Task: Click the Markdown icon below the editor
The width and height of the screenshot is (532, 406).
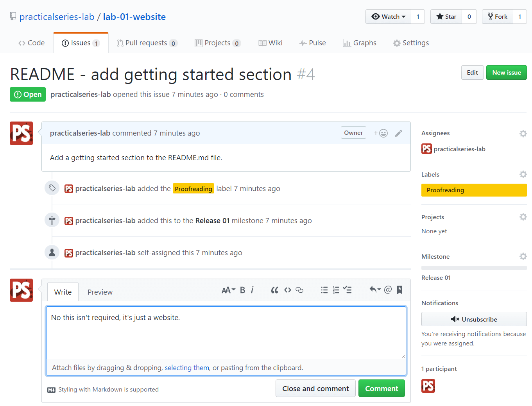Action: pos(51,390)
